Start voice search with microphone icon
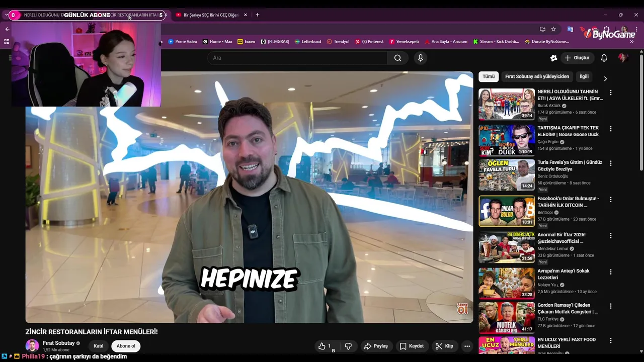 (421, 58)
